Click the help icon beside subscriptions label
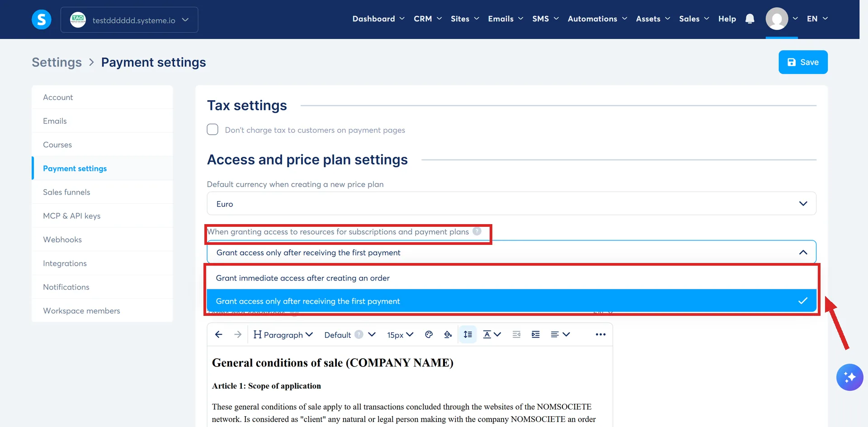Viewport: 868px width, 427px height. tap(477, 231)
